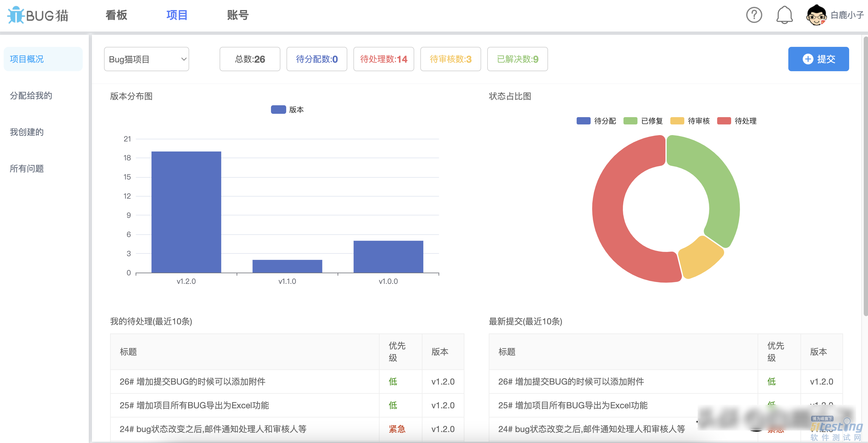
Task: Click the 待分配数:0 counter
Action: pos(317,59)
